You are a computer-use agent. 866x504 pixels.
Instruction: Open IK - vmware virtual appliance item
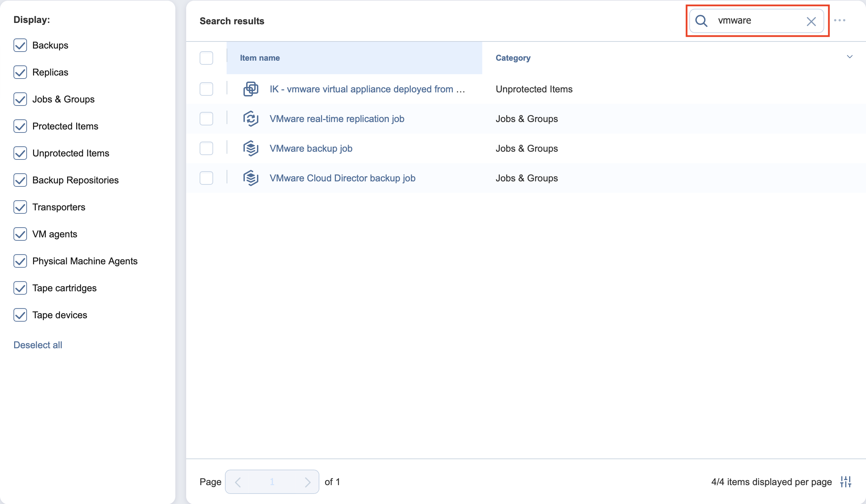[367, 89]
